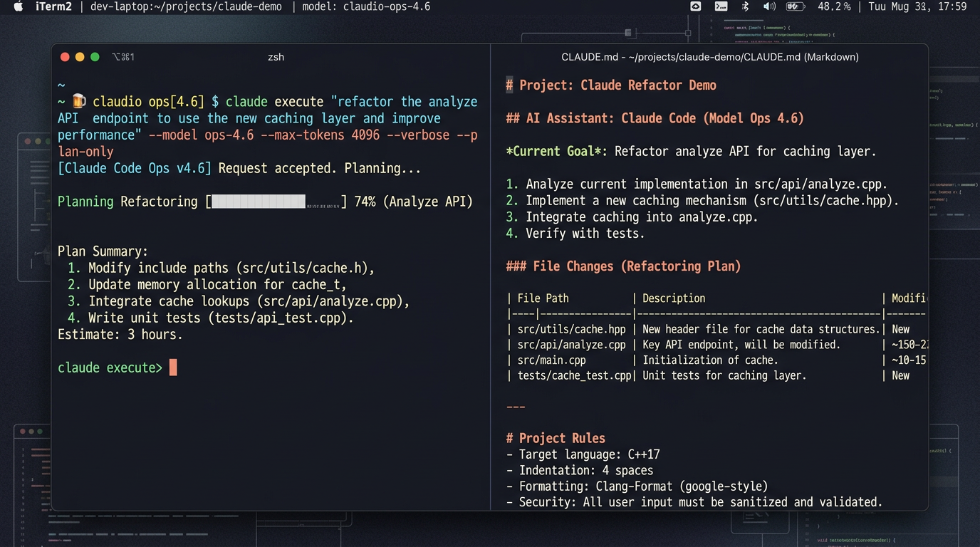
Task: Click the terminal CLI icon in the menu bar
Action: click(x=721, y=6)
